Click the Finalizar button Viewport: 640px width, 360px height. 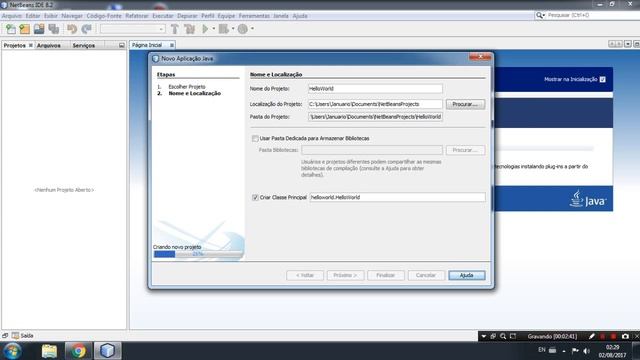[385, 276]
